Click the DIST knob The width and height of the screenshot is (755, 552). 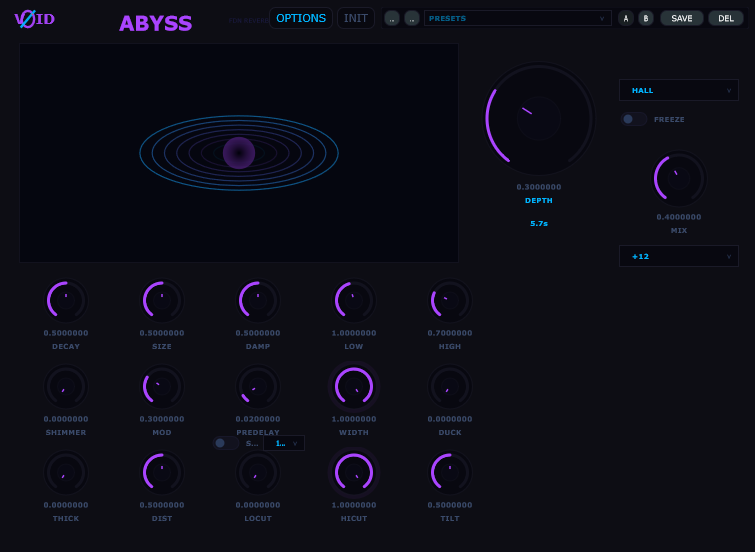pos(162,473)
